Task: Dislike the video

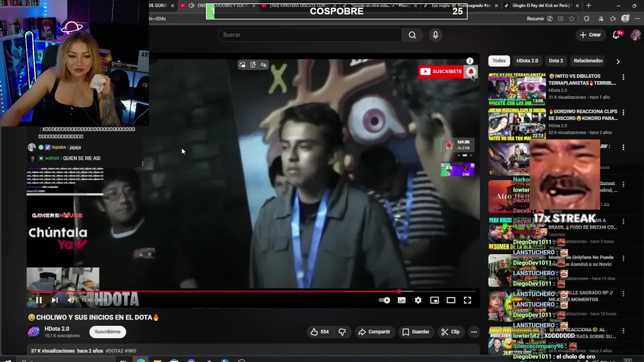Action: point(342,332)
